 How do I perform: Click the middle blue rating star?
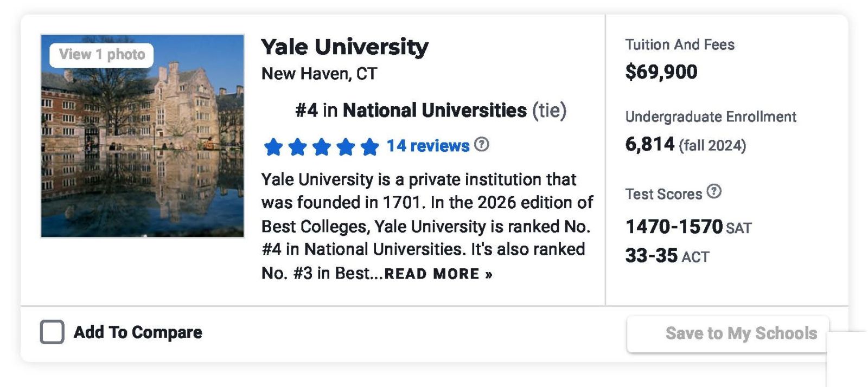coord(322,147)
